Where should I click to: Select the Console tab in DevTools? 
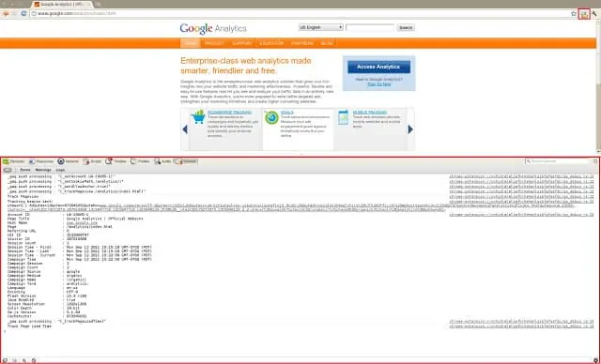(186, 161)
